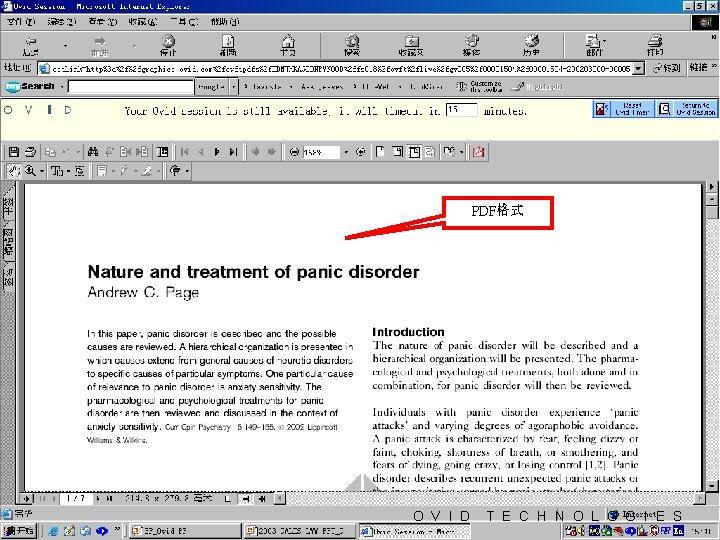Set view to Fit in Window
Image resolution: width=720 pixels, height=540 pixels.
(397, 152)
